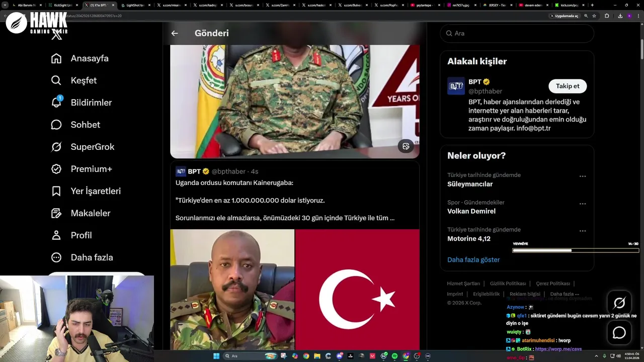Screen dimensions: 644x362
Task: Open Bildirimler with the bell icon
Action: tap(82, 103)
